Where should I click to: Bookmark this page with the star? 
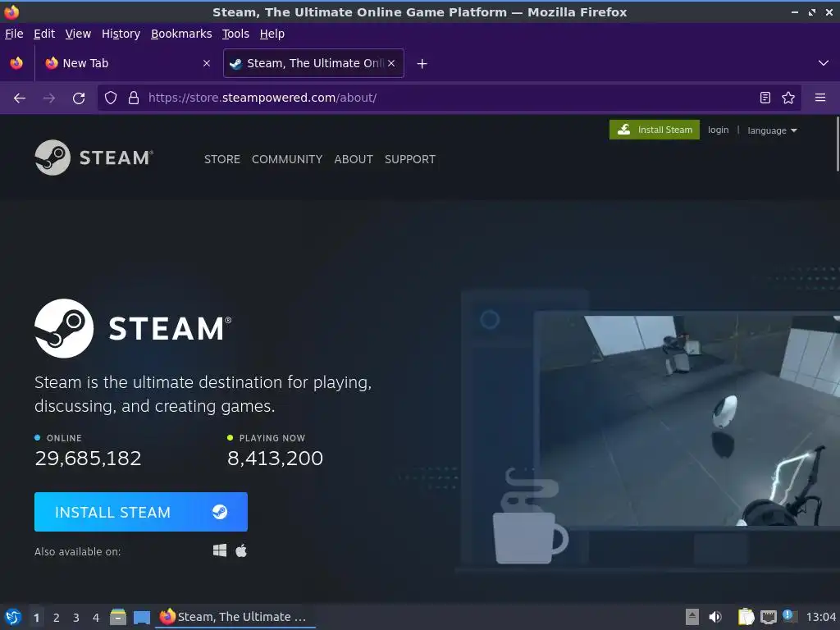point(788,98)
